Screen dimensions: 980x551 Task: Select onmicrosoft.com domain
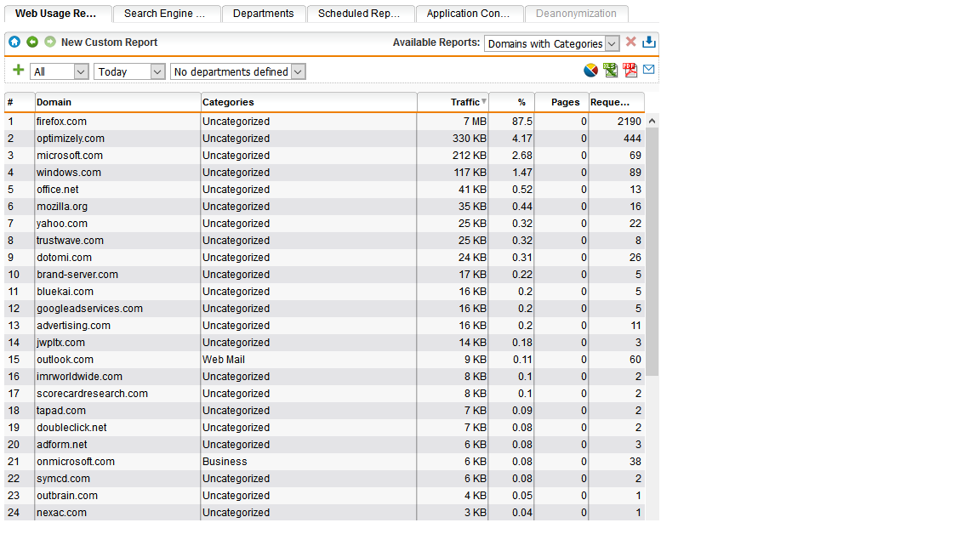click(x=76, y=462)
